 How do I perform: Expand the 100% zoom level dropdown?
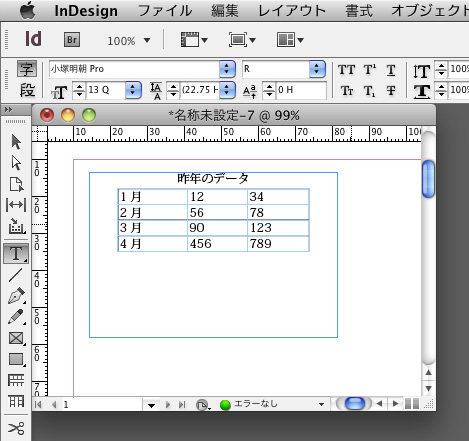click(x=147, y=41)
